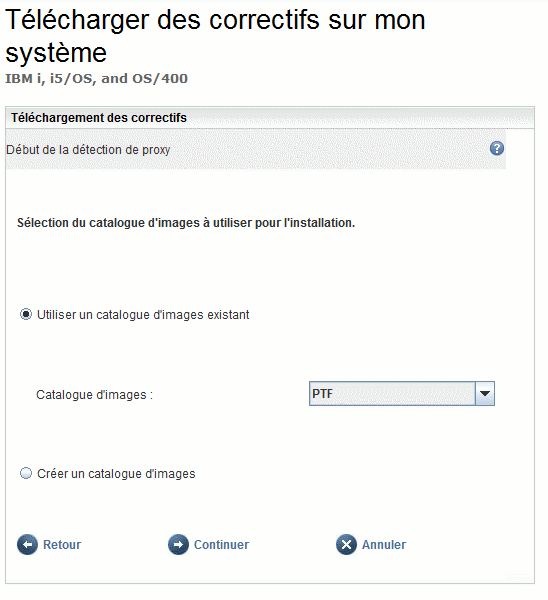
Task: Click the PTF value text in the combo box
Action: click(x=322, y=393)
